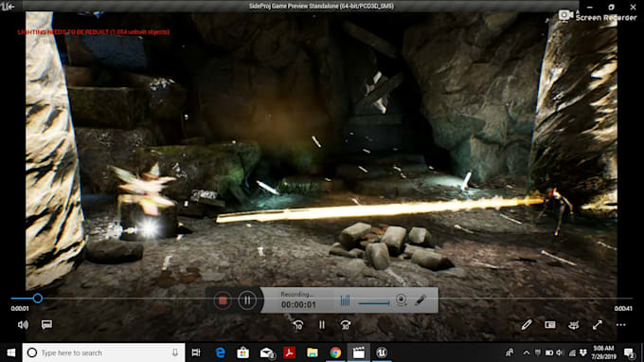Skip forward 30 seconds
This screenshot has height=362, width=644.
point(346,325)
